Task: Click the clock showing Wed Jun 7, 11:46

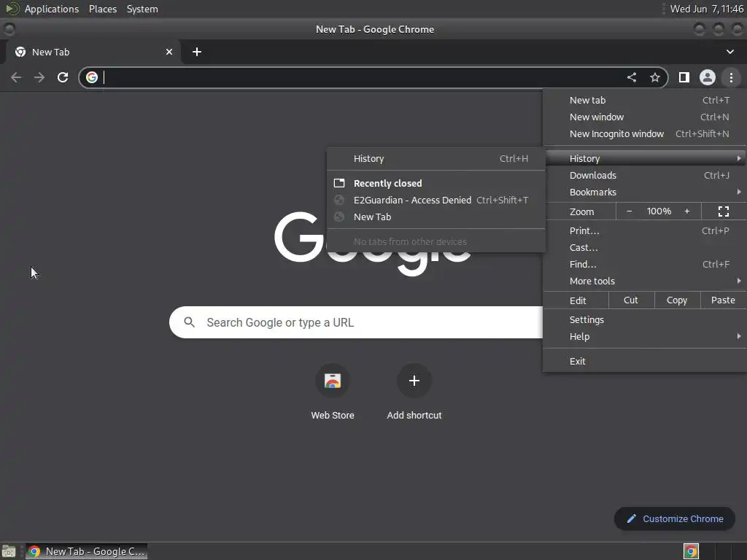Action: [x=706, y=9]
